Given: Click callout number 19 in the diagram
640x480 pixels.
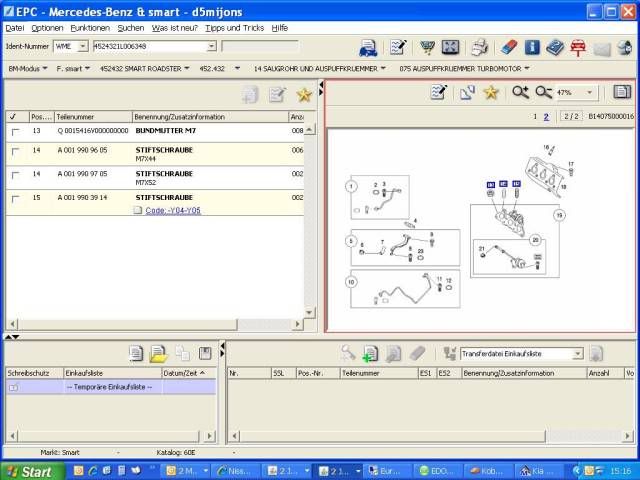Looking at the screenshot, I should (x=559, y=215).
